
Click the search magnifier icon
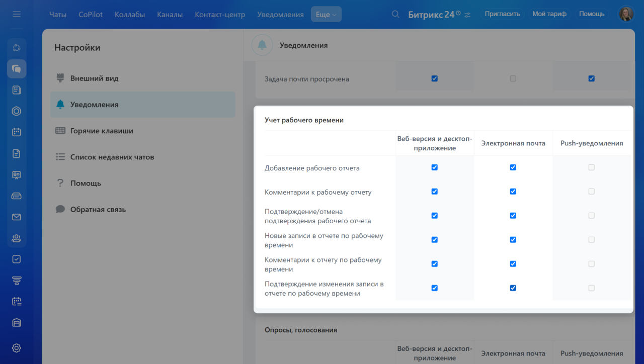[396, 14]
